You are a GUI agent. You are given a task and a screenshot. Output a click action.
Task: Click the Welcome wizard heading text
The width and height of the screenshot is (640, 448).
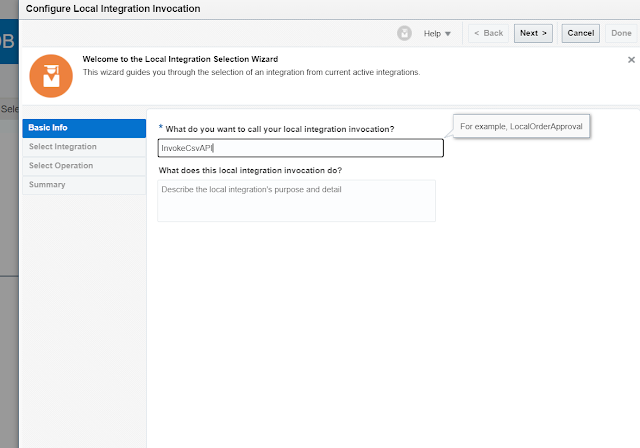point(180,60)
